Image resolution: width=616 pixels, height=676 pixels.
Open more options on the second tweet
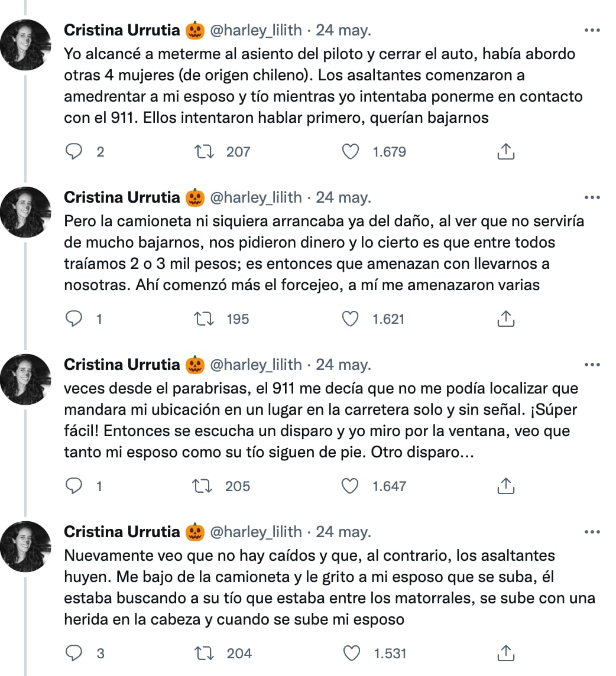[592, 197]
